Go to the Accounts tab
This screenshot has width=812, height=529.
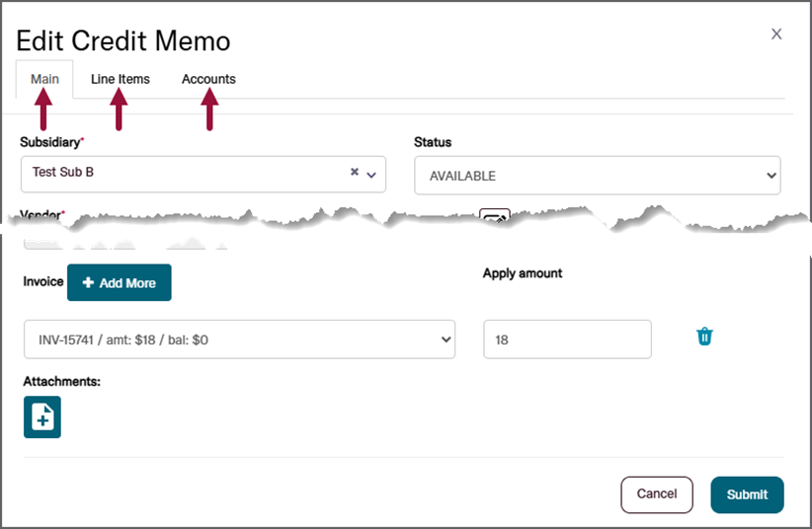208,79
